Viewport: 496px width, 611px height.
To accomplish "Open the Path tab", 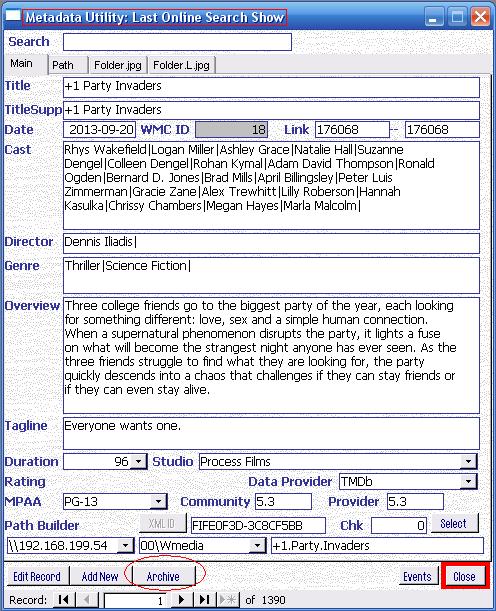I will click(67, 65).
